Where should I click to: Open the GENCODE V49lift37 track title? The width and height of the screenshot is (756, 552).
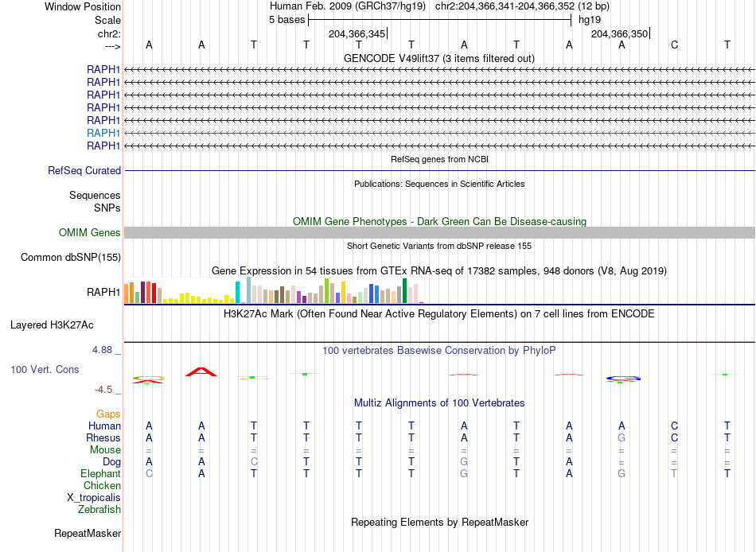coord(439,58)
